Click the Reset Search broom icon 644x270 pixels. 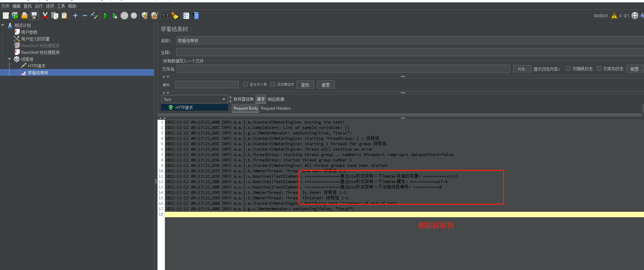pos(175,16)
